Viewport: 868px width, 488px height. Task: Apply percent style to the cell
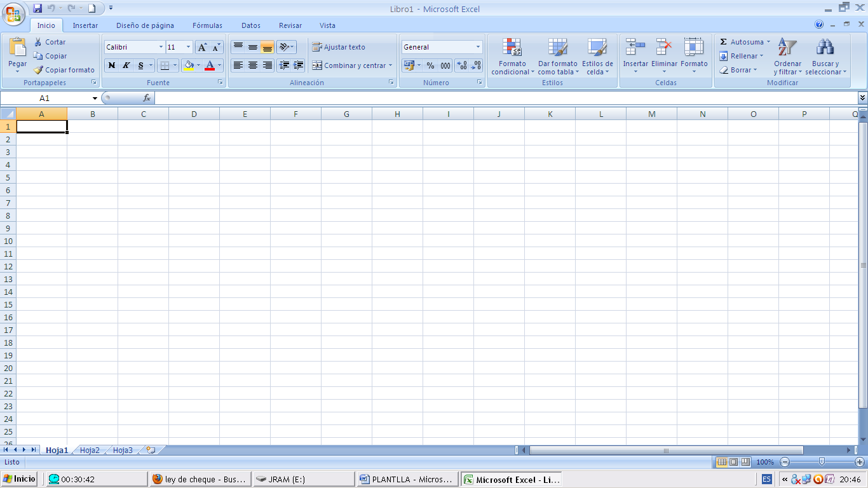(430, 65)
